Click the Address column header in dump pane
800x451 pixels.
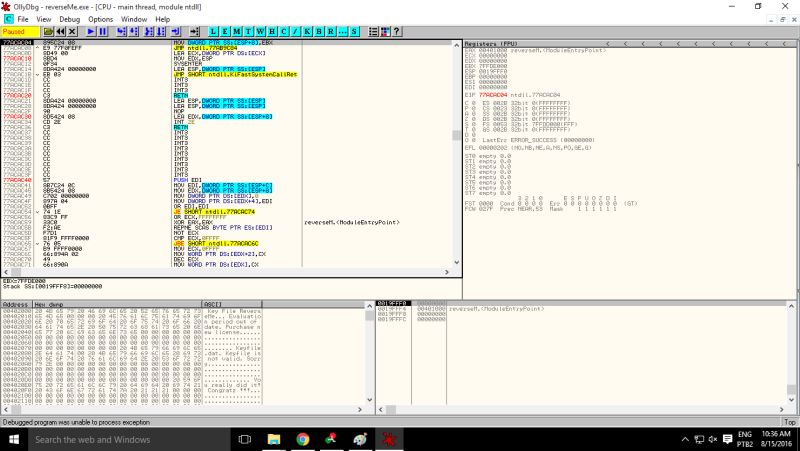pos(17,304)
